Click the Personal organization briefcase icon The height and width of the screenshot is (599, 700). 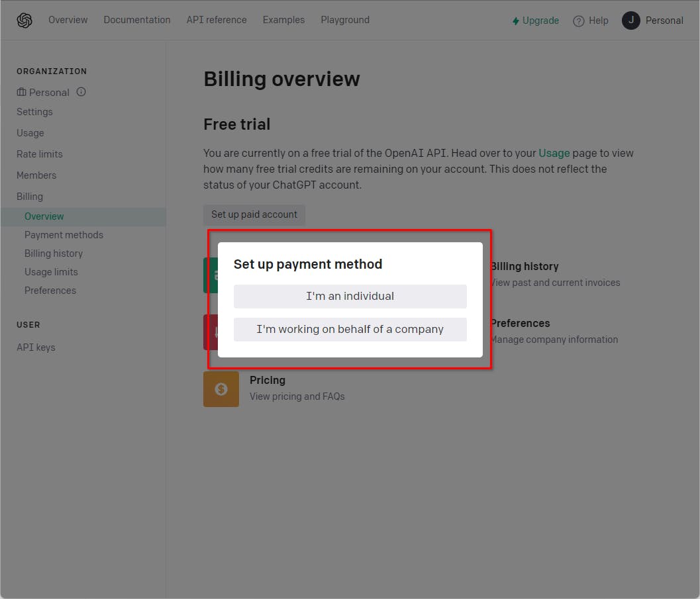pos(22,92)
